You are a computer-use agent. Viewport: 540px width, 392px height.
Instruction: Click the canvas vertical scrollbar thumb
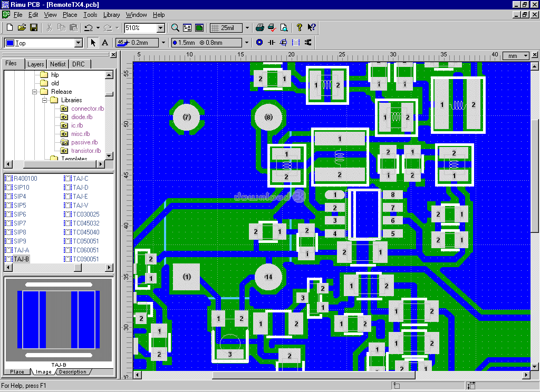pyautogui.click(x=535, y=176)
